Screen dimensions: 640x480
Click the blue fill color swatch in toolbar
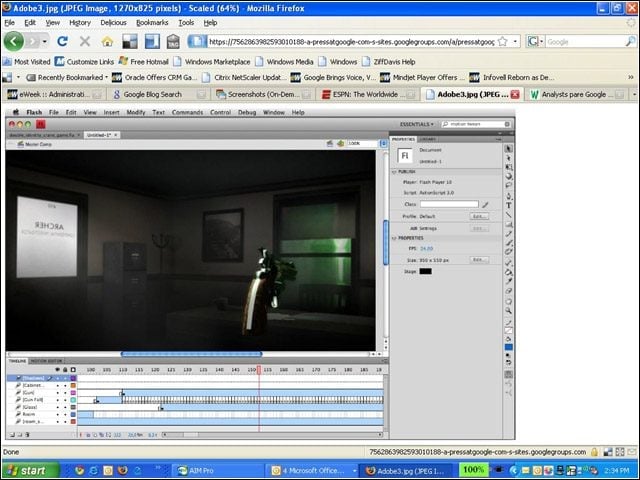coord(509,347)
